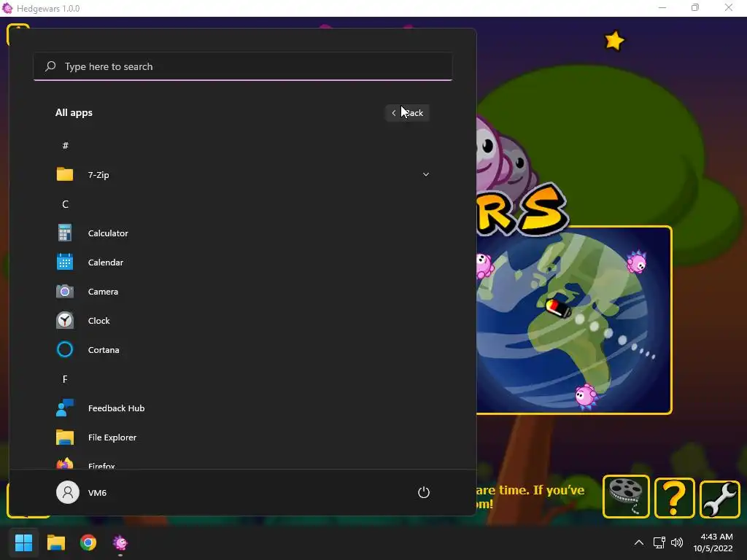Image resolution: width=747 pixels, height=560 pixels.
Task: Click the yellow star in Hedgewars background
Action: tap(614, 41)
